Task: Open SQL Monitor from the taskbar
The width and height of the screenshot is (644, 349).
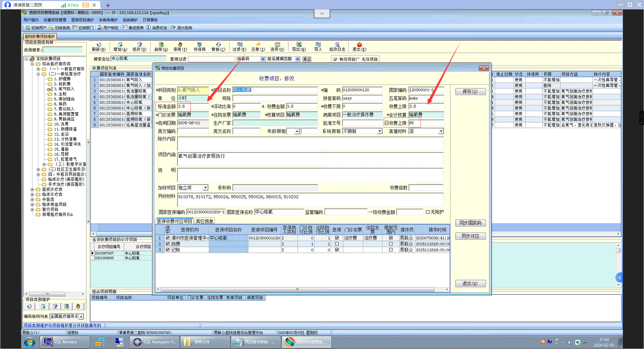Action: pyautogui.click(x=65, y=342)
